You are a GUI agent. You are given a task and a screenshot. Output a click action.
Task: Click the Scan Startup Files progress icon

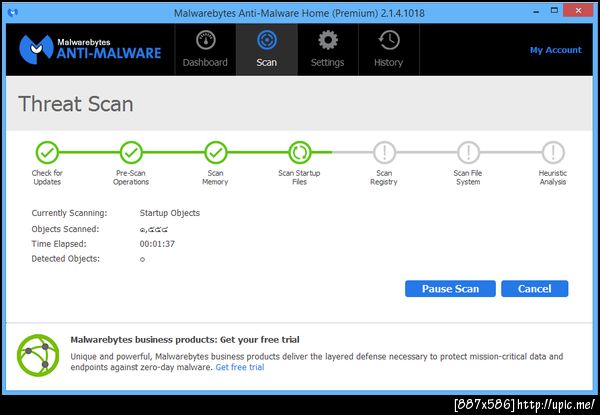(300, 153)
